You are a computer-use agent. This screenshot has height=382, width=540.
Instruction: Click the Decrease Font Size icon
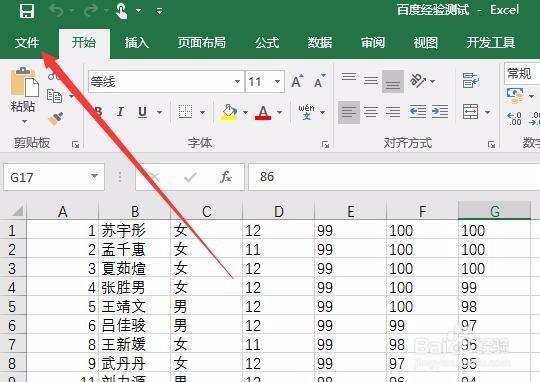click(320, 81)
